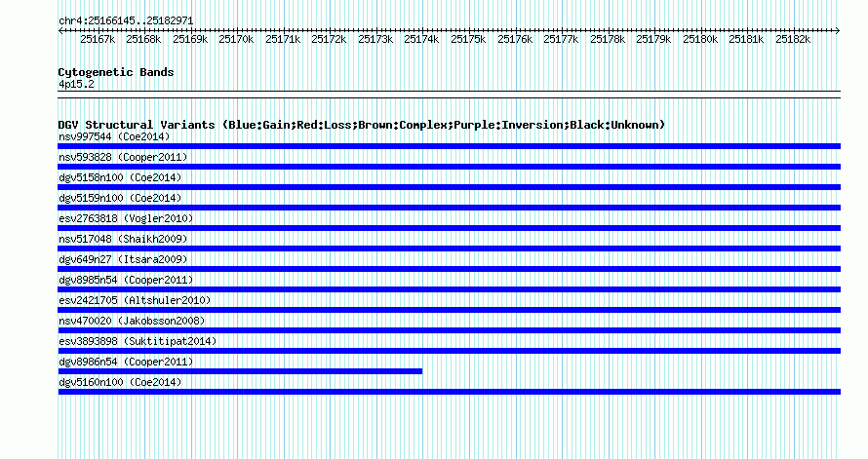This screenshot has width=868, height=459.
Task: Select the blue bar for esv2421705
Action: click(x=450, y=310)
